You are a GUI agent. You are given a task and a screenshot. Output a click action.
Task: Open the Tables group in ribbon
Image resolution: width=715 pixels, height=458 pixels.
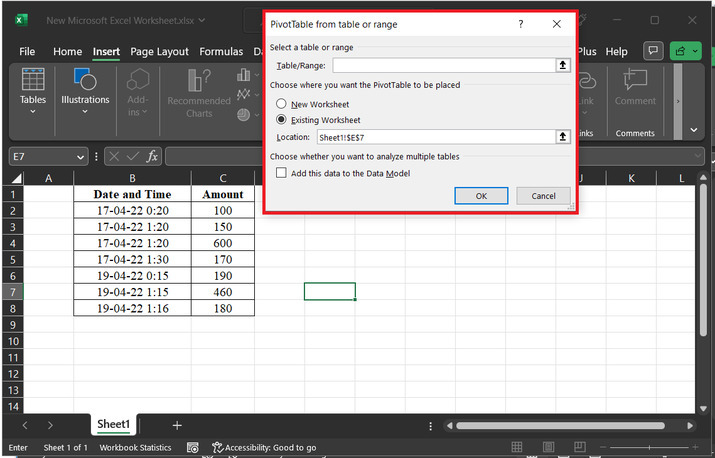(x=33, y=92)
